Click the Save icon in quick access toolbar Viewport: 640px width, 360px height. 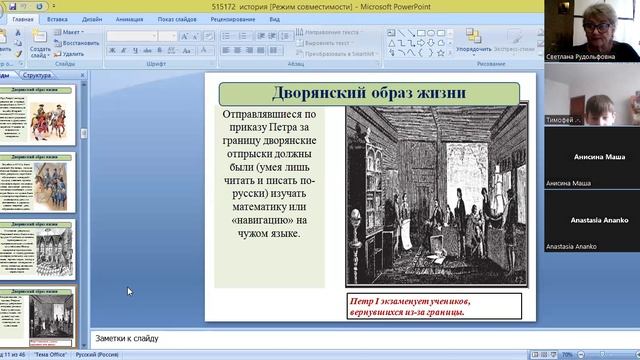point(13,7)
